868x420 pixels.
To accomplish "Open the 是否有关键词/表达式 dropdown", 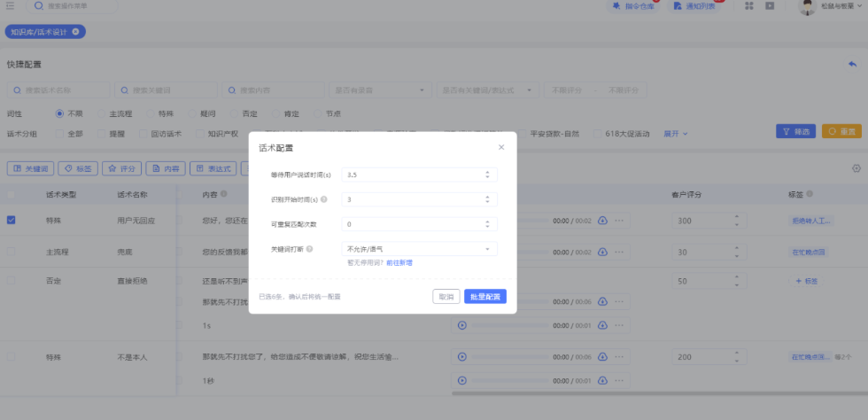I will tap(488, 89).
